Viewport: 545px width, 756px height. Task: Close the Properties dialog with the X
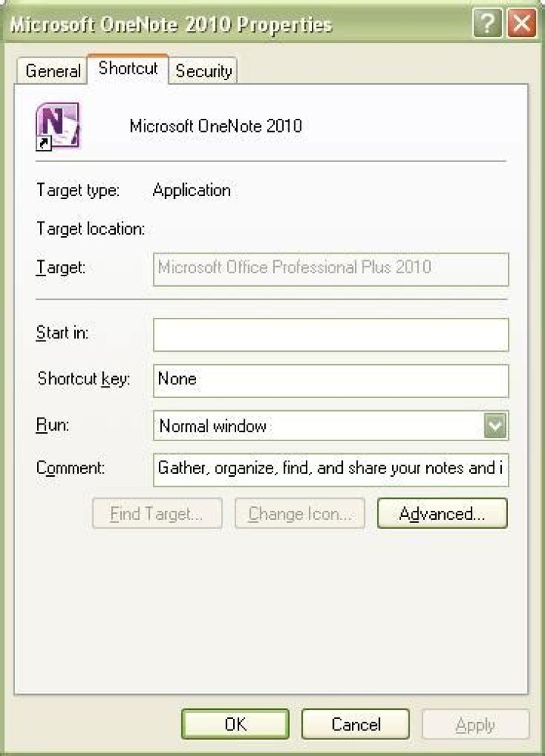(522, 23)
